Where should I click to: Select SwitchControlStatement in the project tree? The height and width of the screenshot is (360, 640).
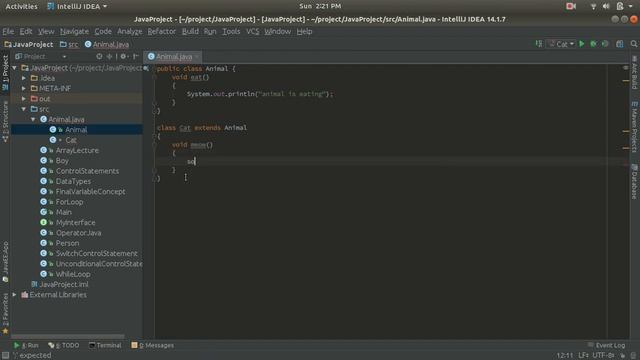tap(97, 253)
